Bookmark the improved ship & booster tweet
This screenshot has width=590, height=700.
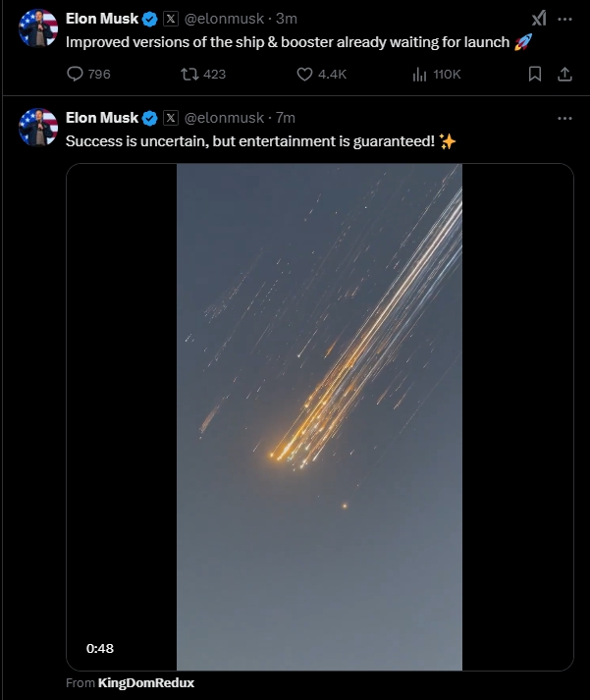(x=535, y=74)
